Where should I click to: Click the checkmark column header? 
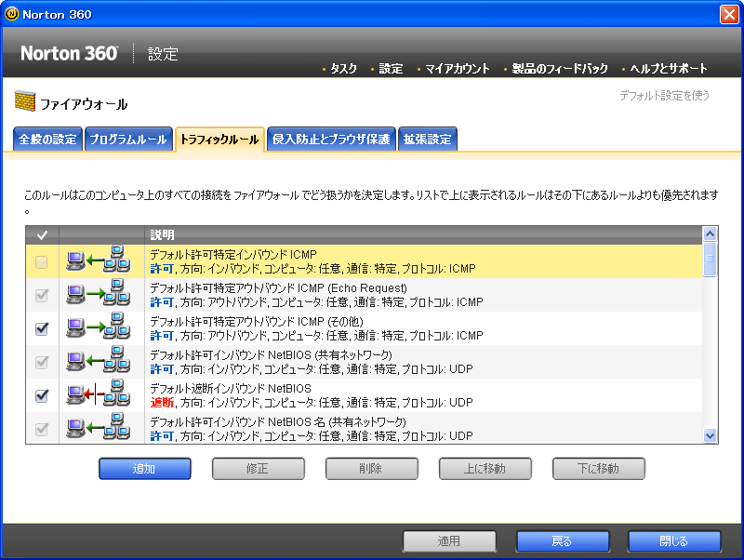(x=42, y=235)
